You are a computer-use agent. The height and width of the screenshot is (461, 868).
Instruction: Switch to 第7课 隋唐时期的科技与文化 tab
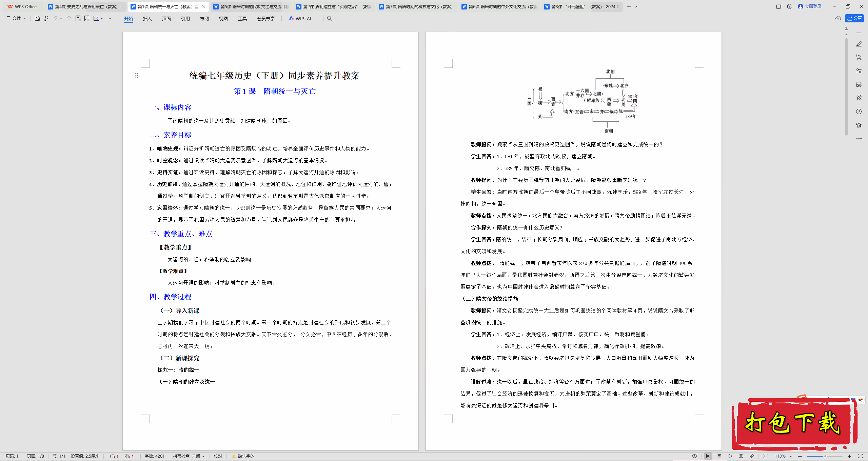[416, 6]
